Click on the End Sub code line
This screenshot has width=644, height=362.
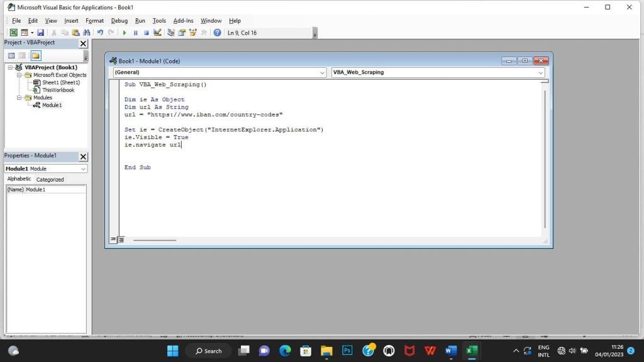click(x=138, y=167)
